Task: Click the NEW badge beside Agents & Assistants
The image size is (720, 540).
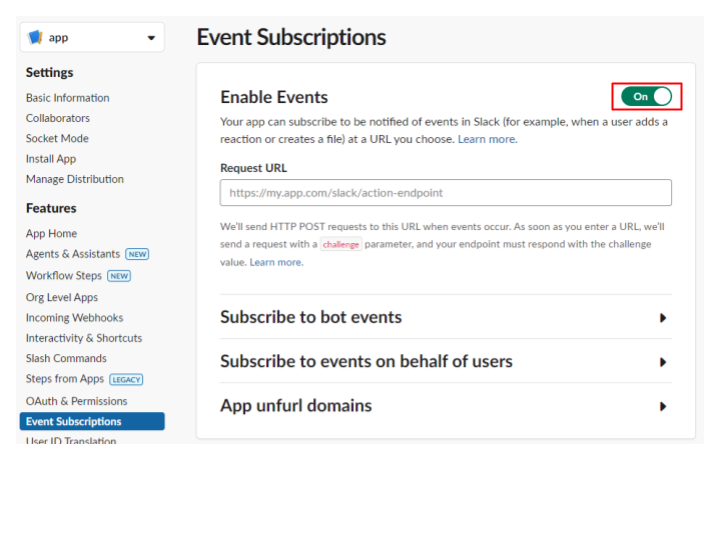Action: point(137,254)
